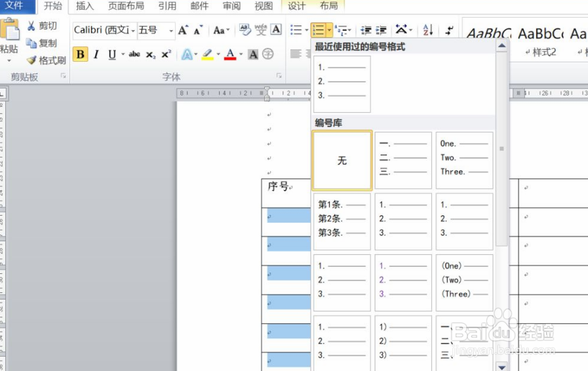Image resolution: width=588 pixels, height=371 pixels.
Task: Toggle Underline formatting
Action: (111, 54)
